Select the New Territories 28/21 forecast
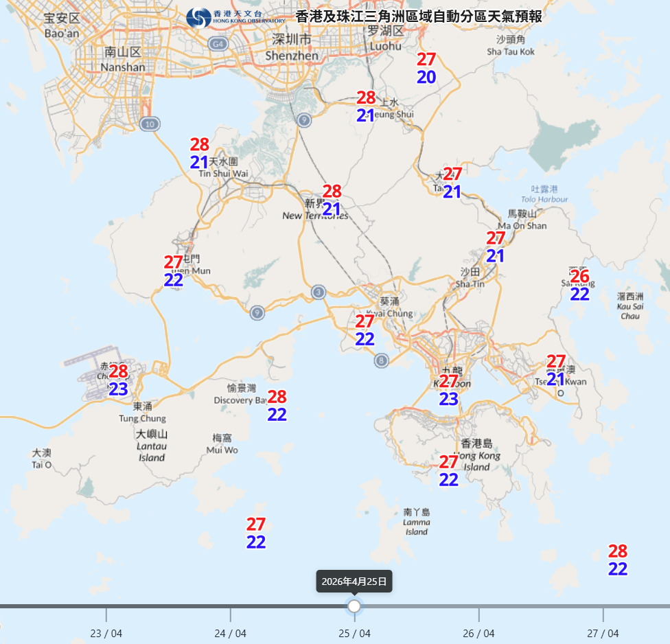Screen dimensions: 670x644 pos(332,200)
